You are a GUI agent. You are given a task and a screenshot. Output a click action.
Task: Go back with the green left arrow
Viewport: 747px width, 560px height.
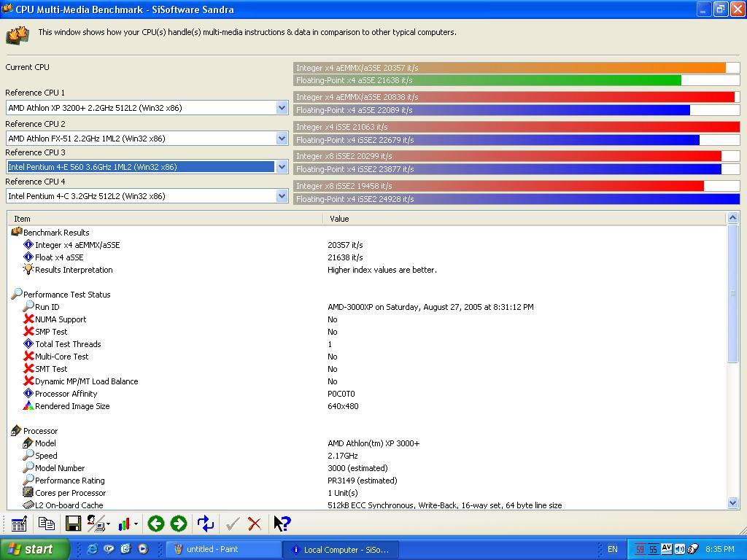coord(156,524)
